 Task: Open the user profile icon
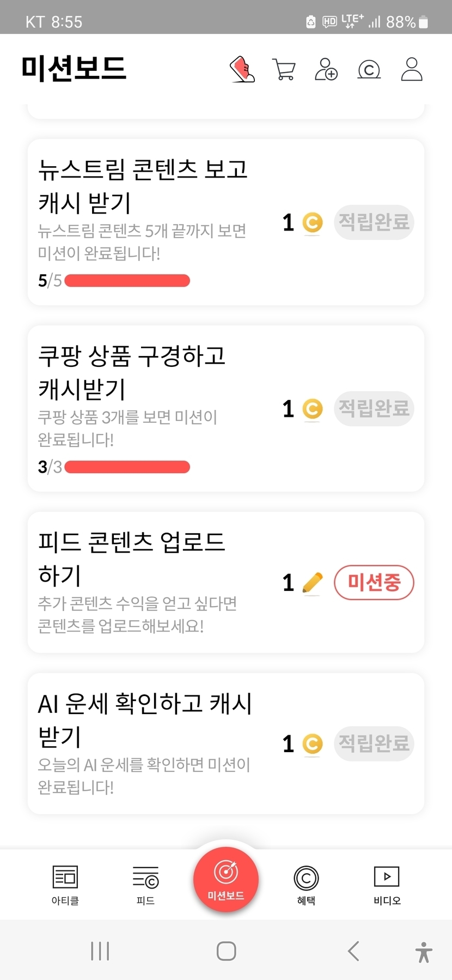[412, 69]
